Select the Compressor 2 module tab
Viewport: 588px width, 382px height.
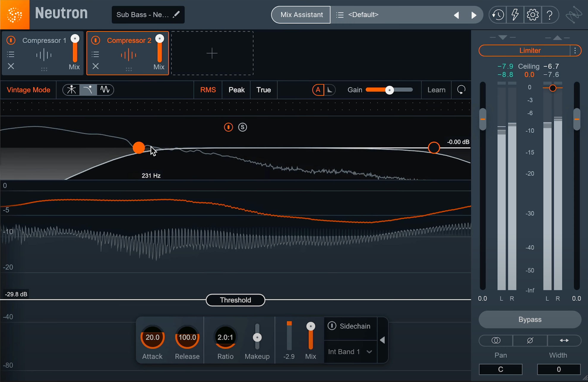click(x=127, y=53)
